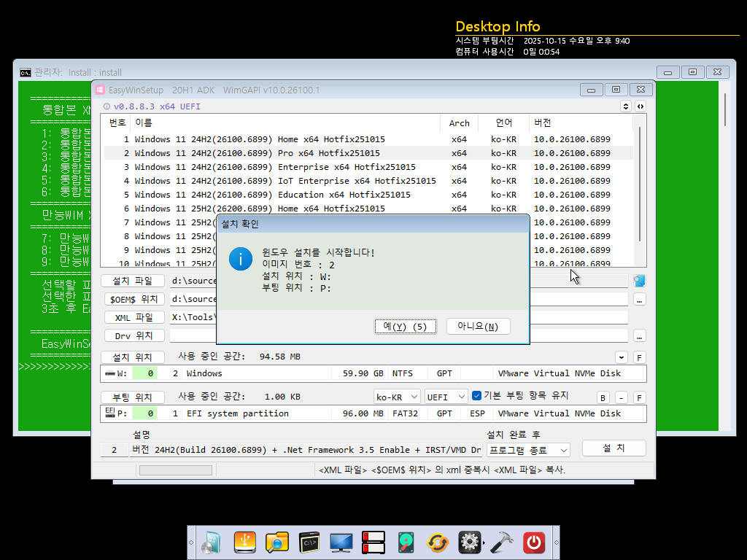
Task: Click the 설명 description field with 버전 24H2
Action: [x=306, y=450]
